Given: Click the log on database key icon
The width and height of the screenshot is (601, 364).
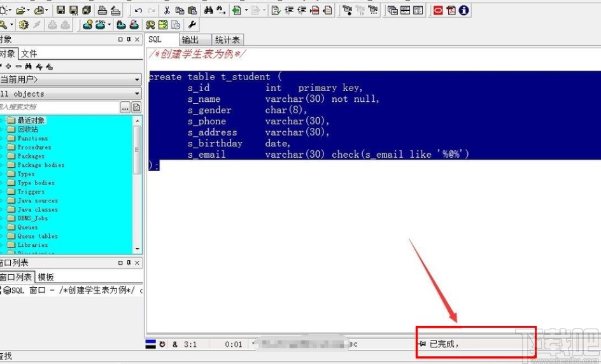Looking at the screenshot, I should pos(3,25).
